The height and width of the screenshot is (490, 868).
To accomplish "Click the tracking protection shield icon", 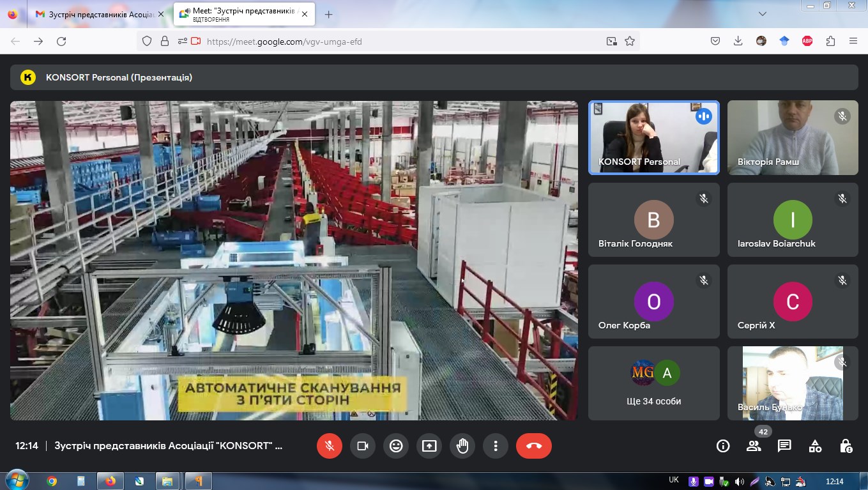I will tap(147, 41).
